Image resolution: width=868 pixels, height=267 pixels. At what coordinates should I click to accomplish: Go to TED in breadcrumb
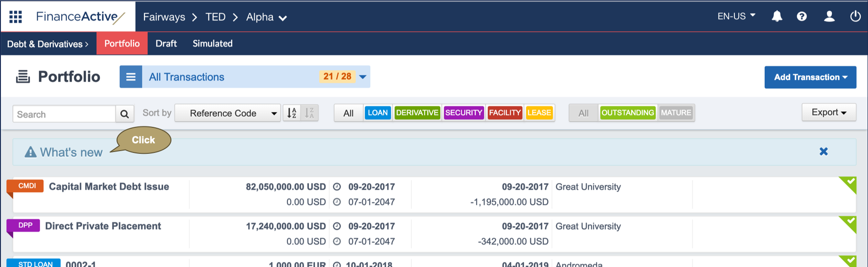[215, 17]
